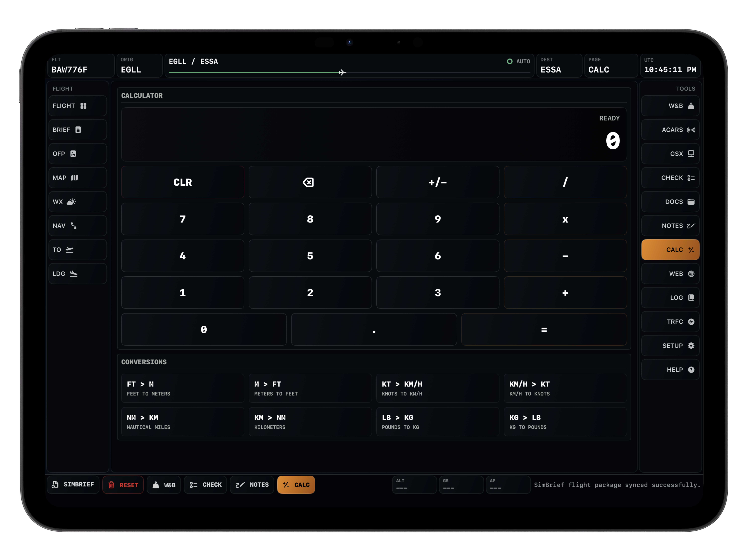Open the NAV page

tap(78, 225)
